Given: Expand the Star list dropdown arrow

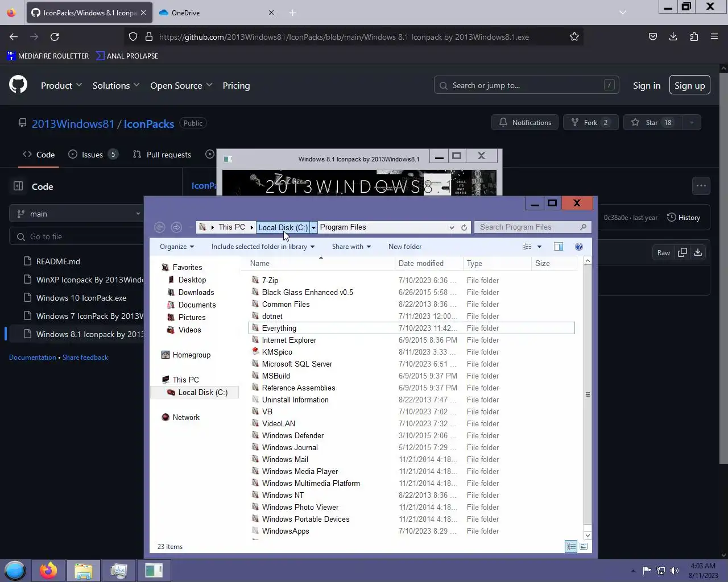Looking at the screenshot, I should 692,122.
